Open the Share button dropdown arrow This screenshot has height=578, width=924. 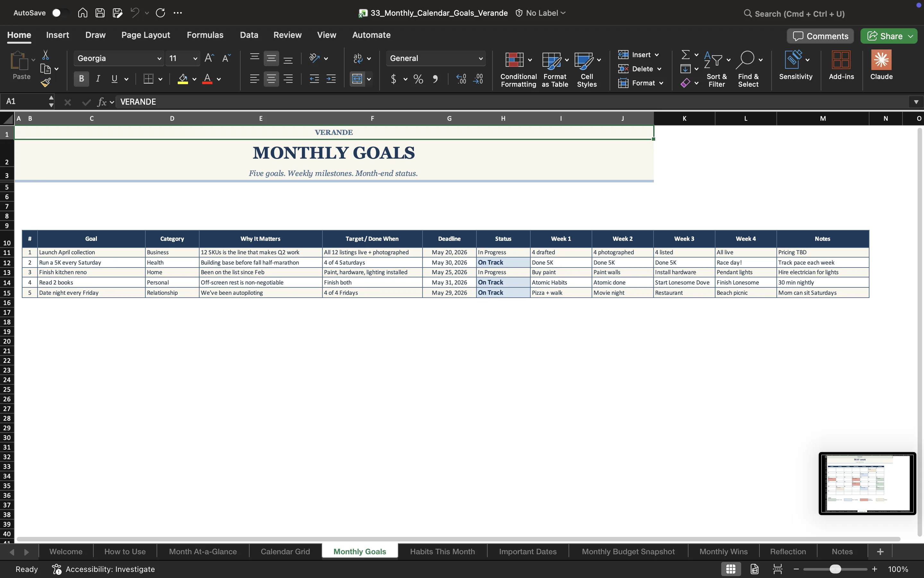coord(911,36)
